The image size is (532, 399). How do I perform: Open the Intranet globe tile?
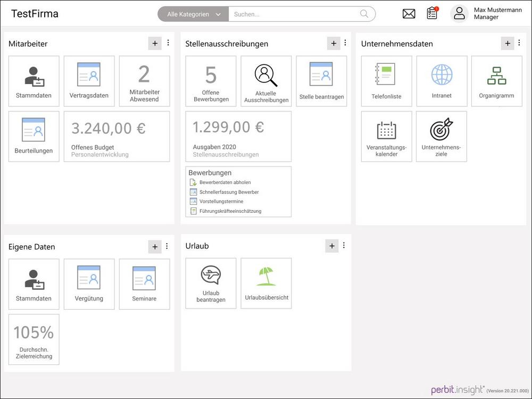click(442, 81)
